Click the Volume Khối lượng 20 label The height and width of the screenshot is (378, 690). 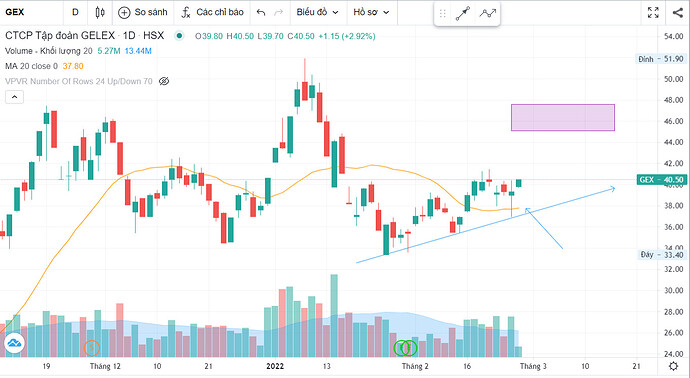(49, 51)
